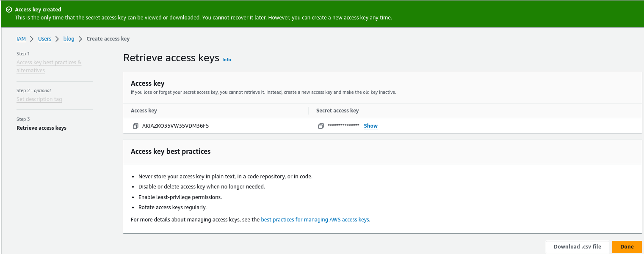Click the breadcrumb chevron after Users
Screen dimensions: 644x254
pos(57,39)
